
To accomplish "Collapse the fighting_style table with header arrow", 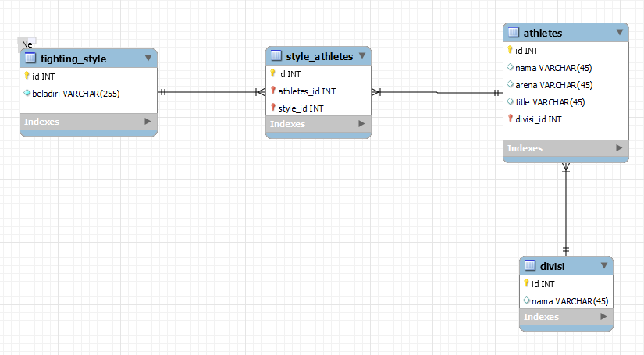I will pos(148,59).
